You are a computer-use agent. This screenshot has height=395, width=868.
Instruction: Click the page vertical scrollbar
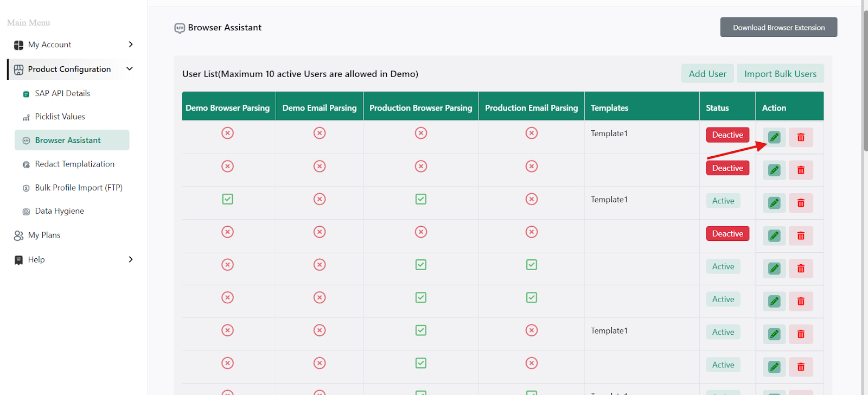click(865, 81)
